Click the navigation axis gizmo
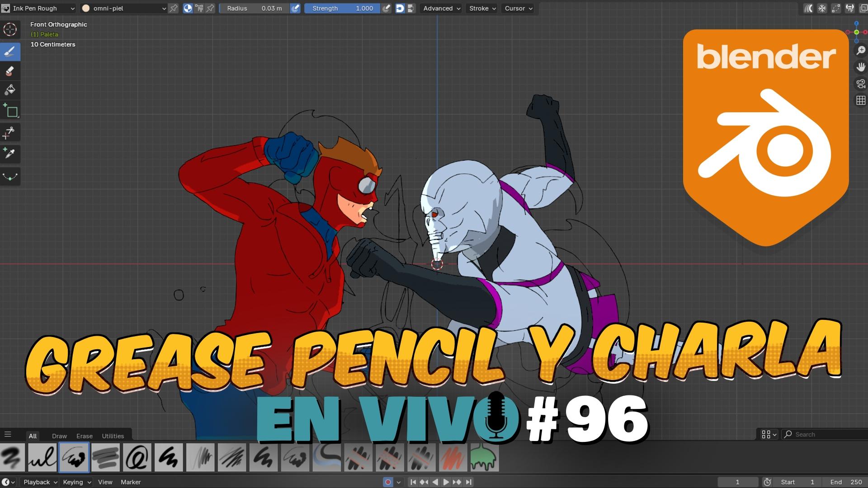The width and height of the screenshot is (868, 488). [x=856, y=32]
